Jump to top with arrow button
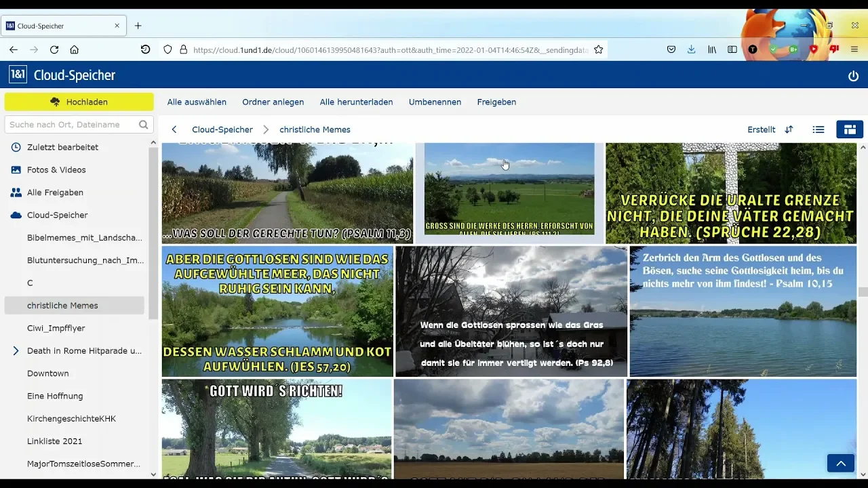 (x=841, y=464)
